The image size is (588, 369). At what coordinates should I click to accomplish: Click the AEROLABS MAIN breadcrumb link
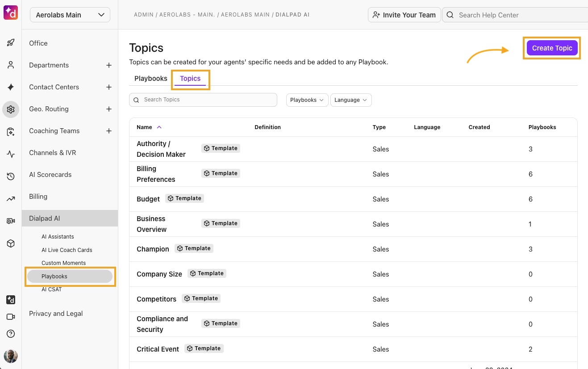coord(245,15)
